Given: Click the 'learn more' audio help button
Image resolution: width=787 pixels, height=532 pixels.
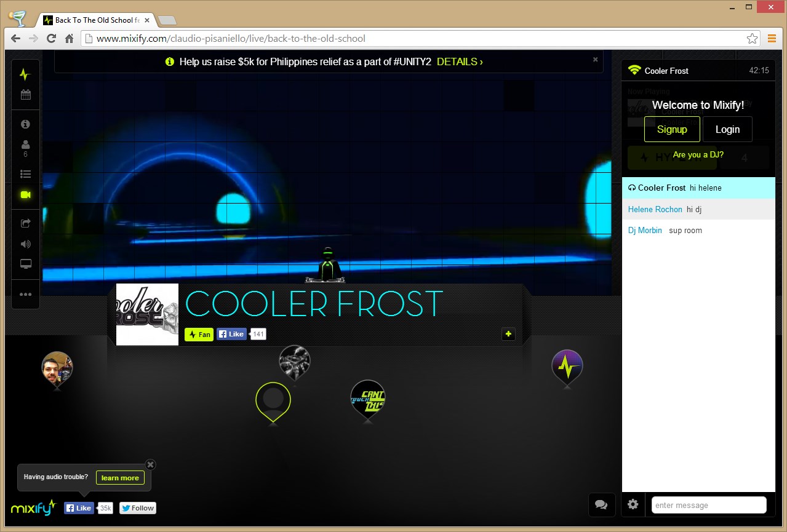Looking at the screenshot, I should click(x=120, y=478).
